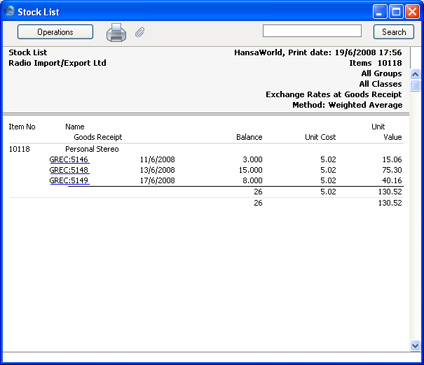Click the scrollbar down arrow
424x365 pixels.
coord(415,346)
